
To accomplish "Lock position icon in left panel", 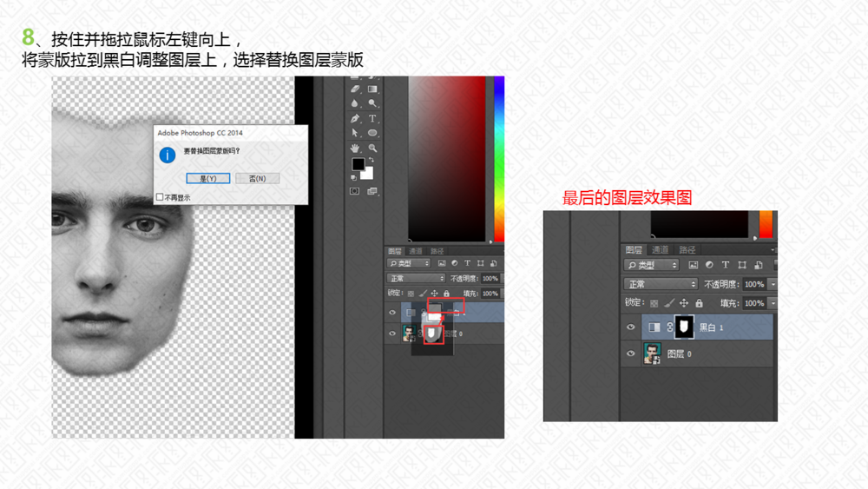I will 435,294.
